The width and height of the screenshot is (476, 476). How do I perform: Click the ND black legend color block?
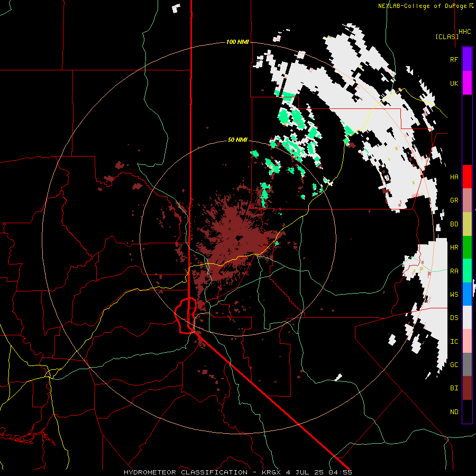point(467,411)
